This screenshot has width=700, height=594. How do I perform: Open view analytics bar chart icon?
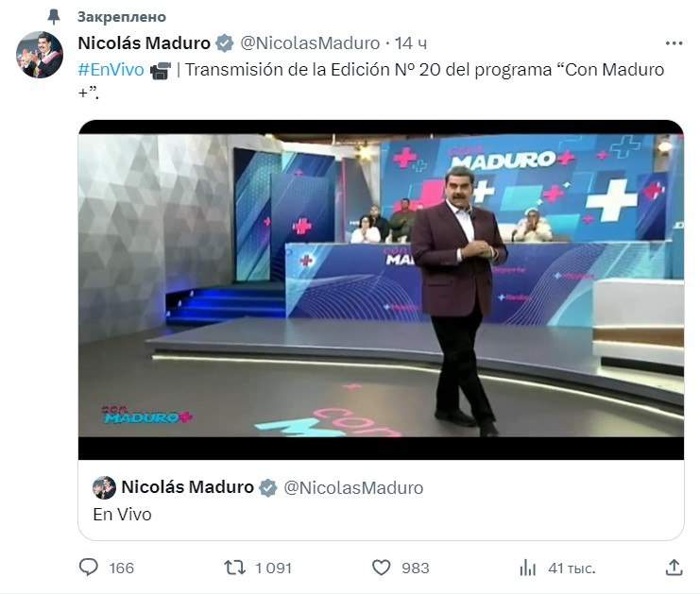[528, 568]
